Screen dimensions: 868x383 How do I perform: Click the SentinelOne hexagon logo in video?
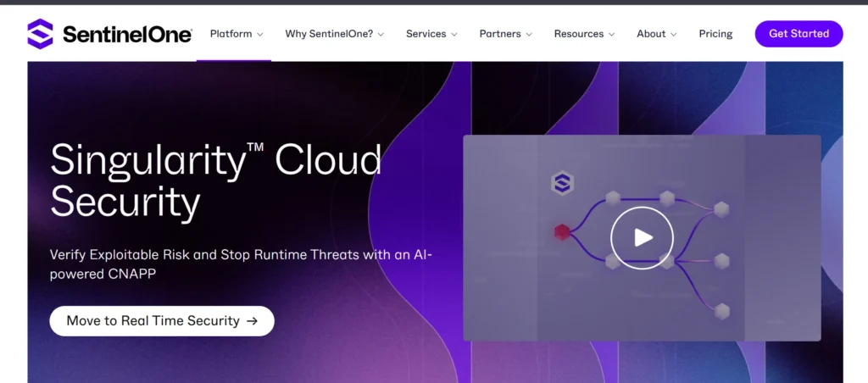[563, 183]
